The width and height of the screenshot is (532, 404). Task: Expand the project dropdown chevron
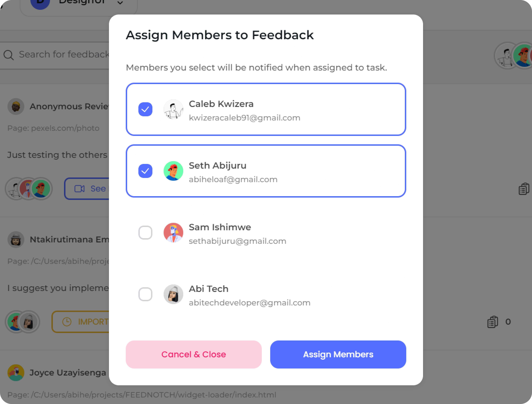(x=120, y=3)
